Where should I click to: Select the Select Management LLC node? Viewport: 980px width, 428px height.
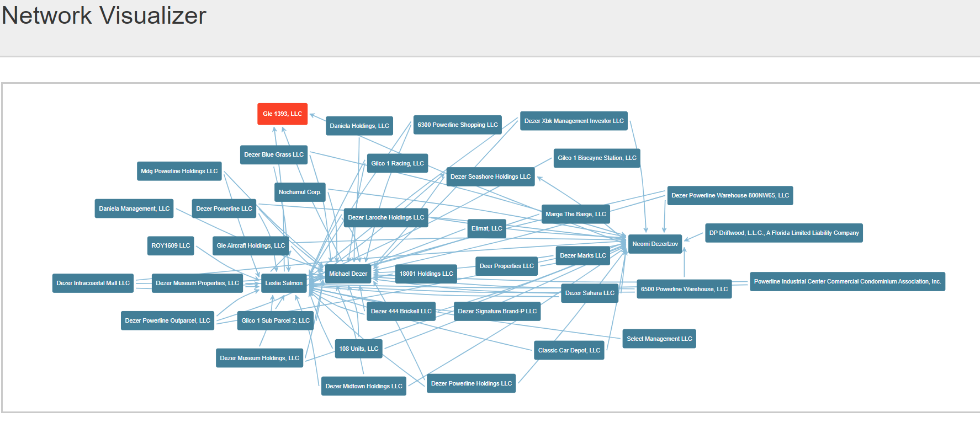[x=659, y=339]
